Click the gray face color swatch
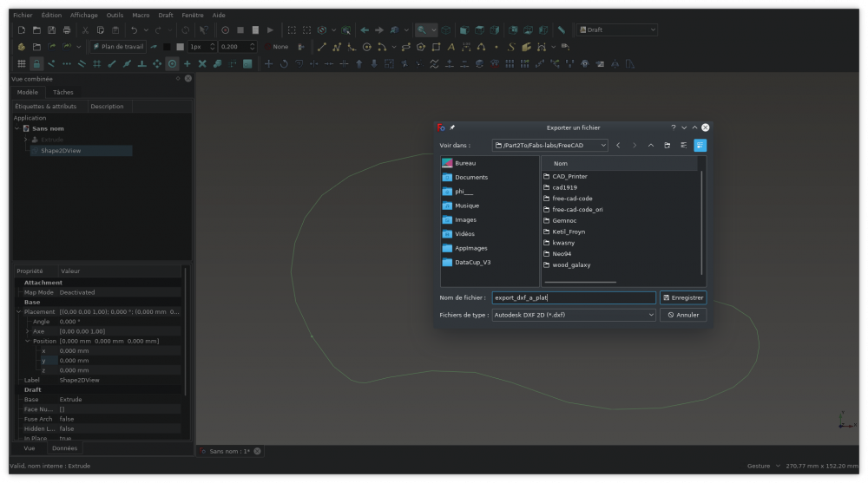This screenshot has height=483, width=868. [x=180, y=47]
